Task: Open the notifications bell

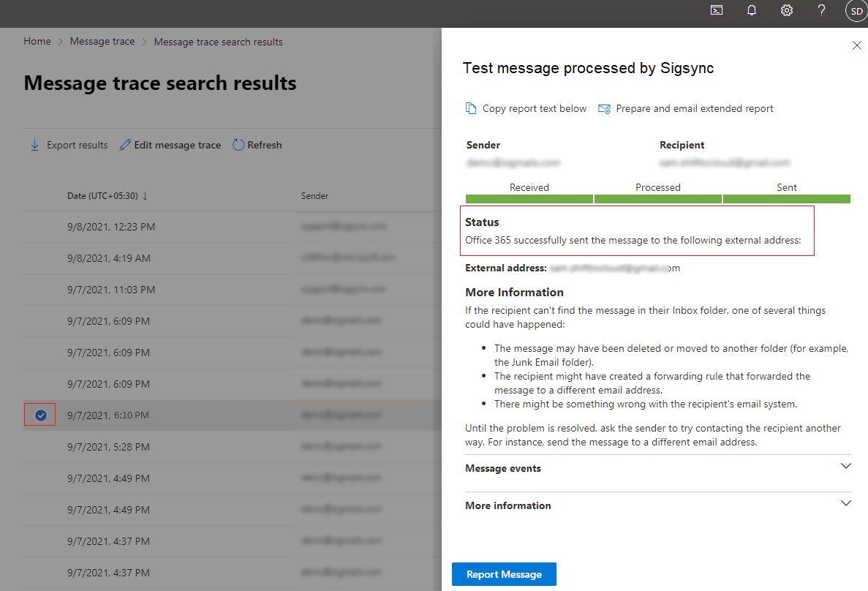Action: tap(751, 11)
